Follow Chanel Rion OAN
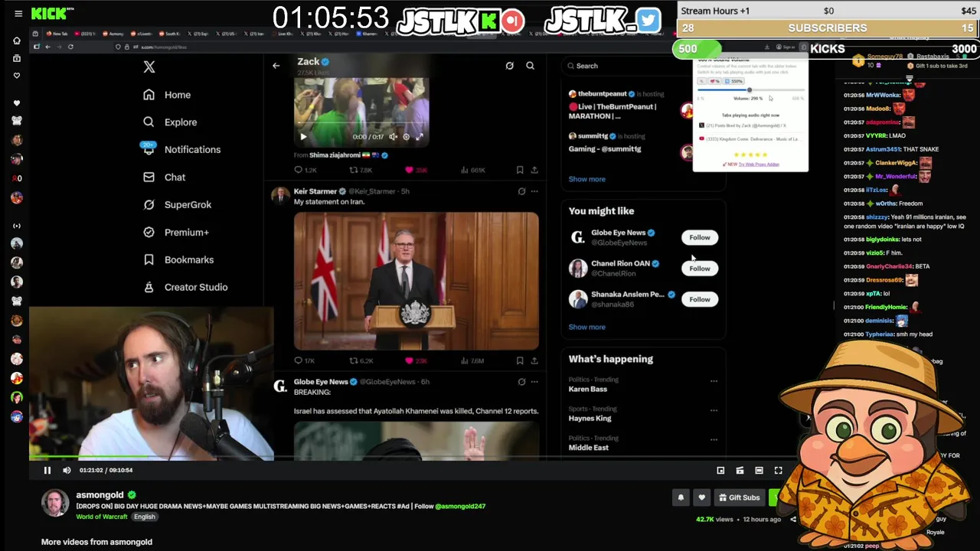 [700, 269]
